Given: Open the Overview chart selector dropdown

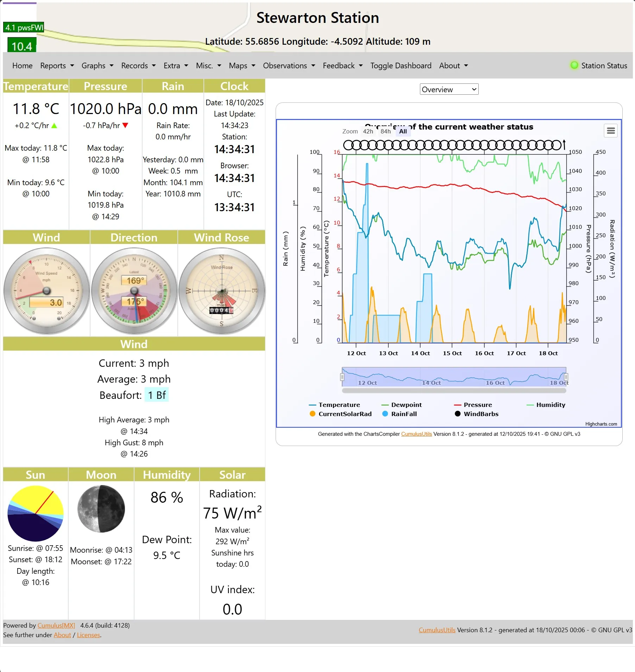Looking at the screenshot, I should pyautogui.click(x=448, y=89).
